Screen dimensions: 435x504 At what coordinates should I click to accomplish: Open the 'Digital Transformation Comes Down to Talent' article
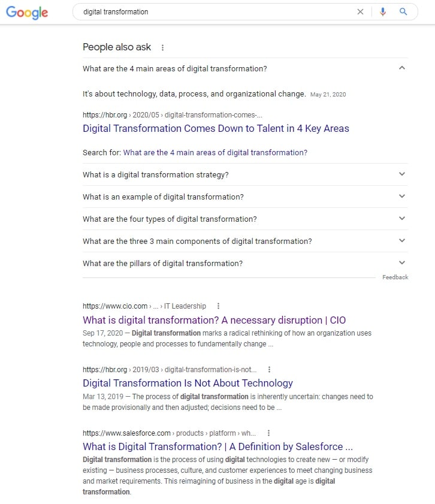216,128
